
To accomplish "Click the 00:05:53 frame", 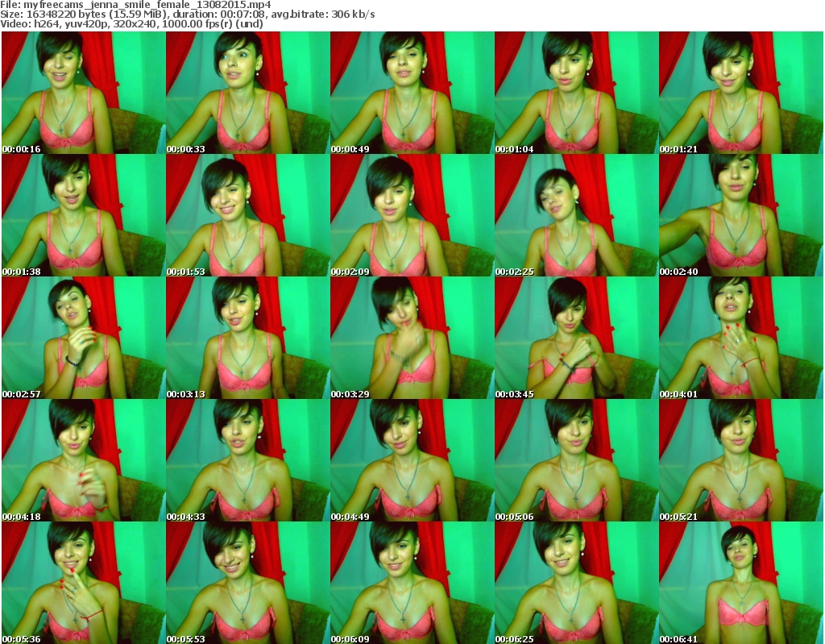I will point(248,583).
